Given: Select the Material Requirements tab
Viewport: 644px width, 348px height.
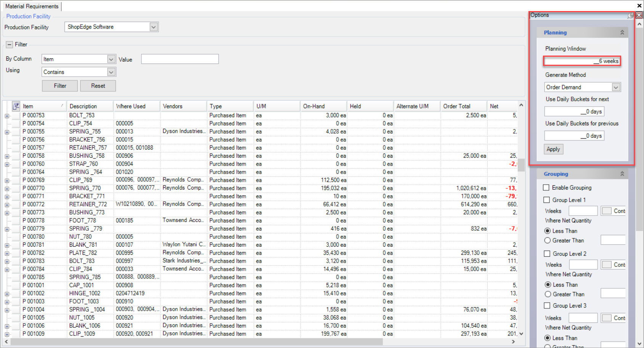Looking at the screenshot, I should (x=32, y=6).
